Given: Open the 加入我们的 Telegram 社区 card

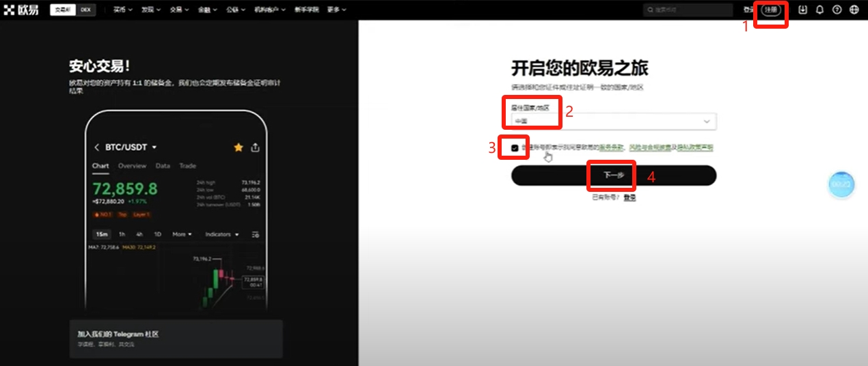Looking at the screenshot, I should click(x=176, y=339).
